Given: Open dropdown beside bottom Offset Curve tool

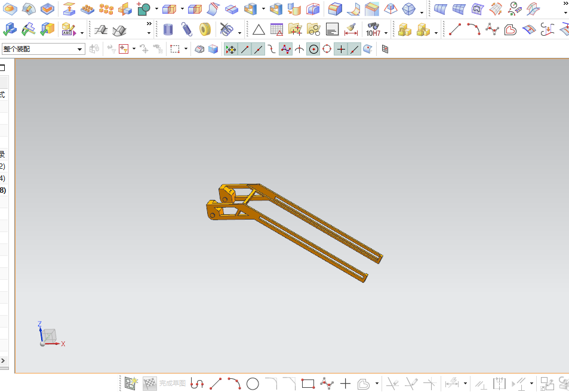Looking at the screenshot, I should coord(377,383).
